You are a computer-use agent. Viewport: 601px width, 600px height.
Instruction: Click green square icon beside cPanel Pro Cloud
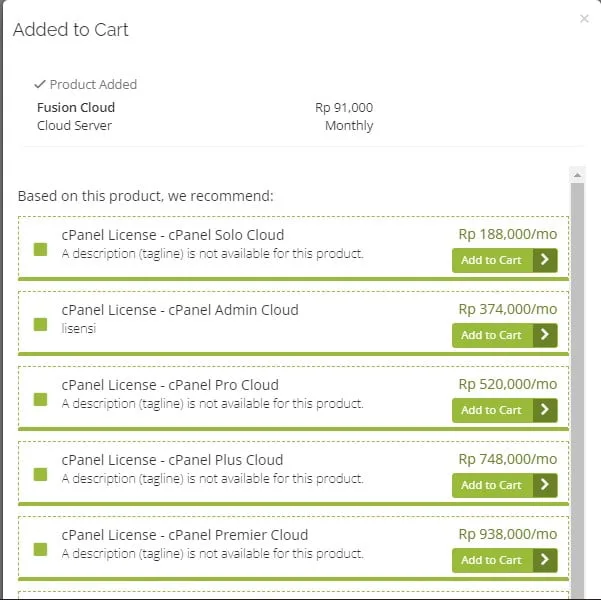coord(41,399)
